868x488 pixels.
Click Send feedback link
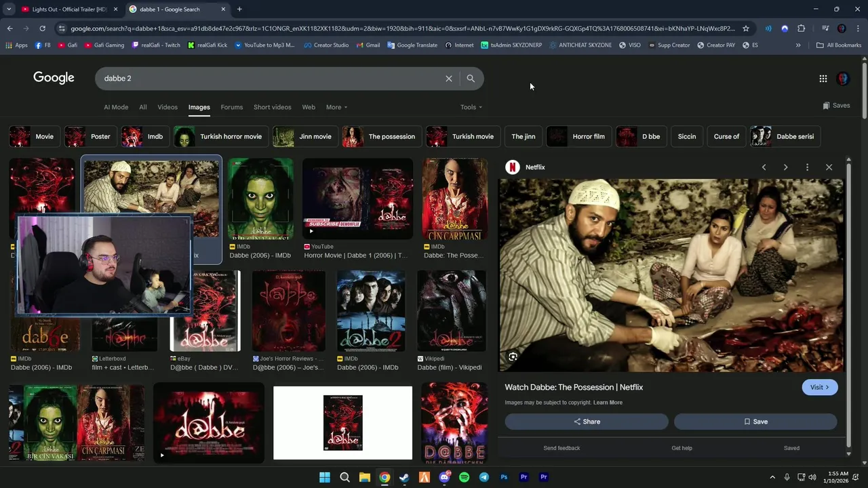point(561,448)
